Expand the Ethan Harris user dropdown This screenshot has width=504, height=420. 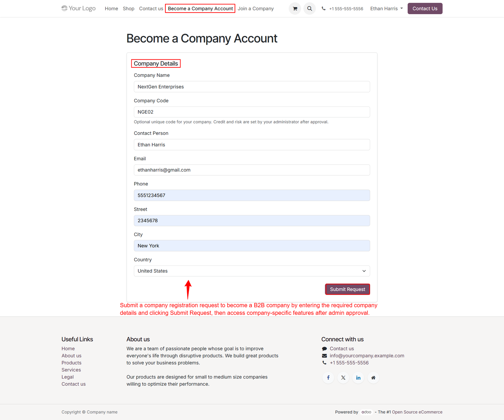tap(387, 9)
